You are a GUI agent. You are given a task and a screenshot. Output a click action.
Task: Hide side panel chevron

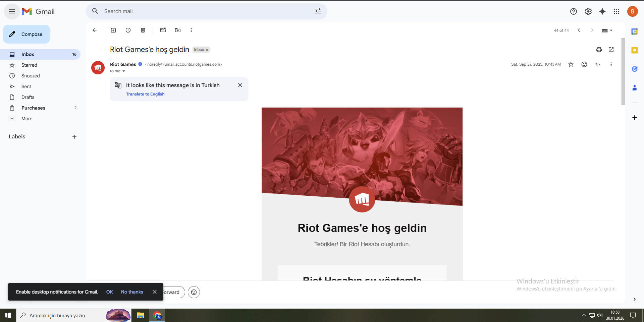click(x=635, y=299)
